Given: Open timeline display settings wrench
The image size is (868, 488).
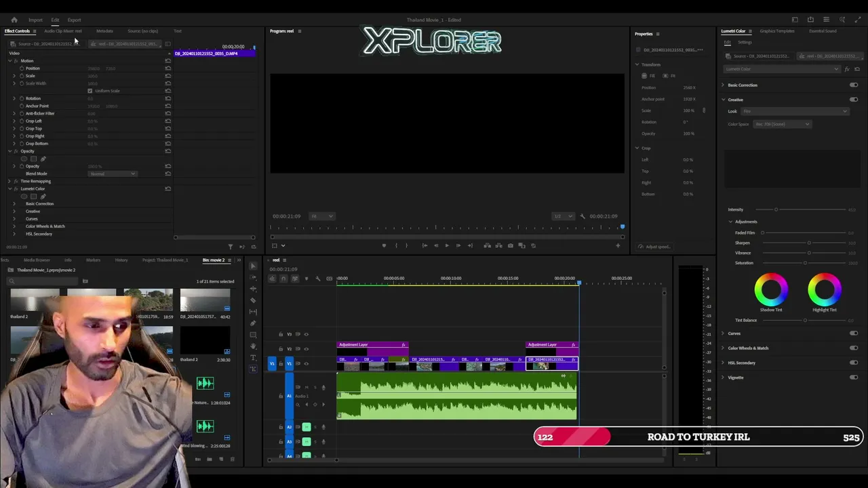Looking at the screenshot, I should tap(318, 279).
